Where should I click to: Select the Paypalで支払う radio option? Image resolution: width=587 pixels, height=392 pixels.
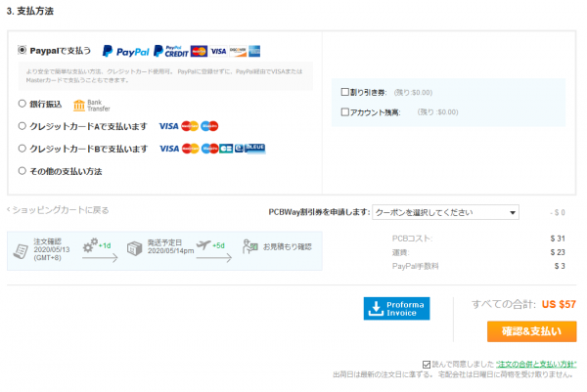point(23,50)
